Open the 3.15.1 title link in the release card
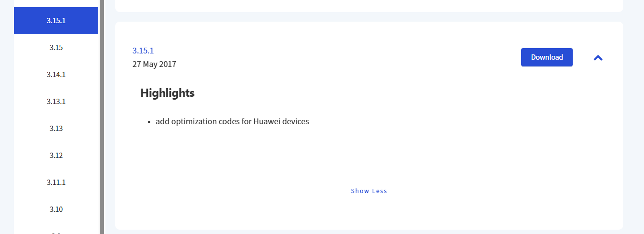The image size is (644, 234). click(143, 51)
